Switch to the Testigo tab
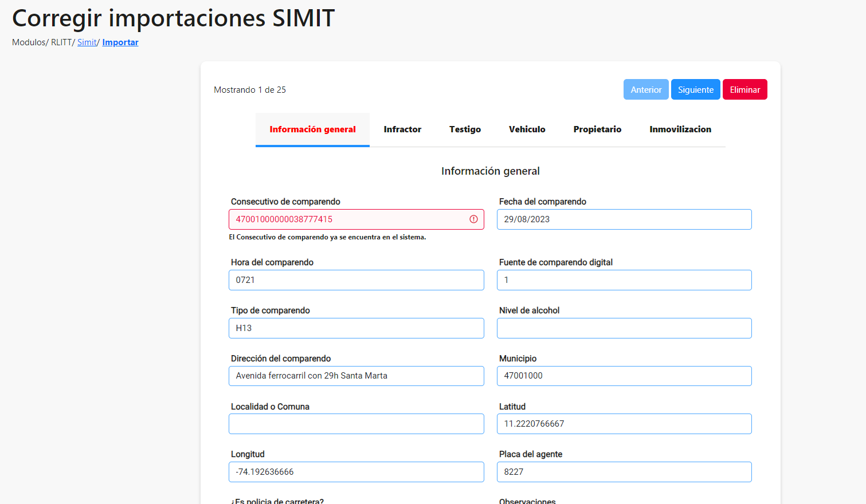 click(x=465, y=129)
